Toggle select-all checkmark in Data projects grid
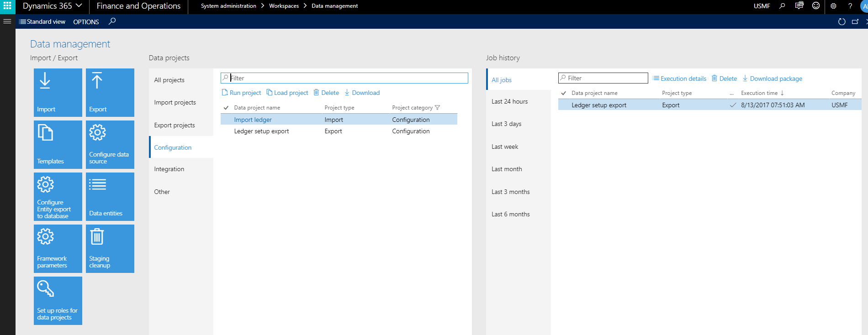868x335 pixels. [x=226, y=108]
